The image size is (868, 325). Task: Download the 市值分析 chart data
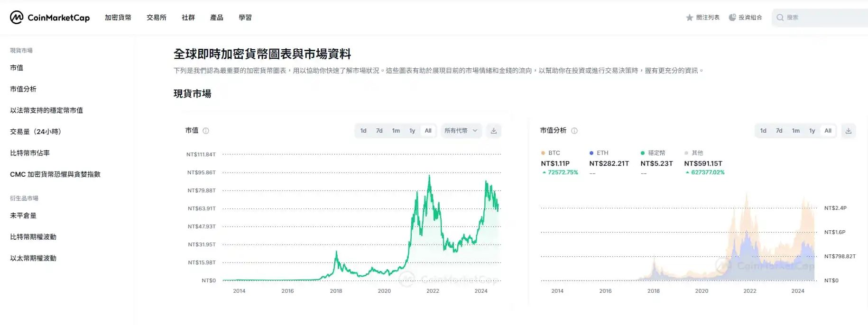point(849,131)
